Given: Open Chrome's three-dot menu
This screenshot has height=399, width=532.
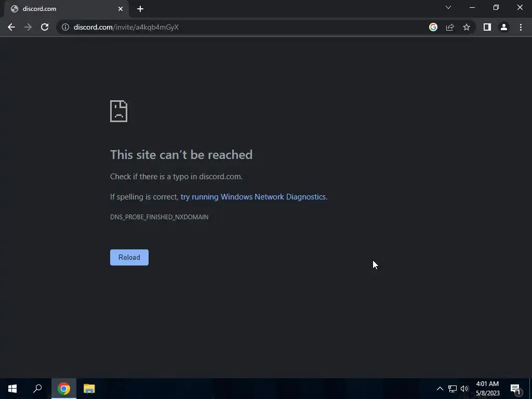Looking at the screenshot, I should 521,27.
